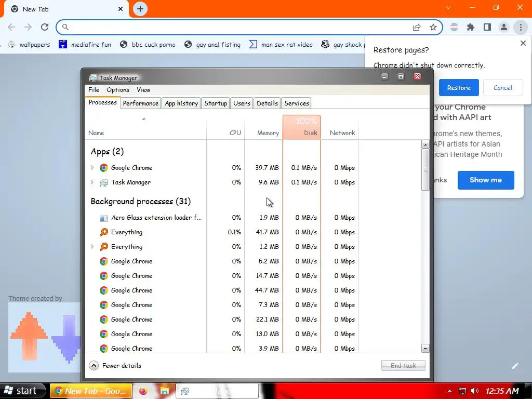Click the New Tab Chrome taskbar button

coord(90,391)
